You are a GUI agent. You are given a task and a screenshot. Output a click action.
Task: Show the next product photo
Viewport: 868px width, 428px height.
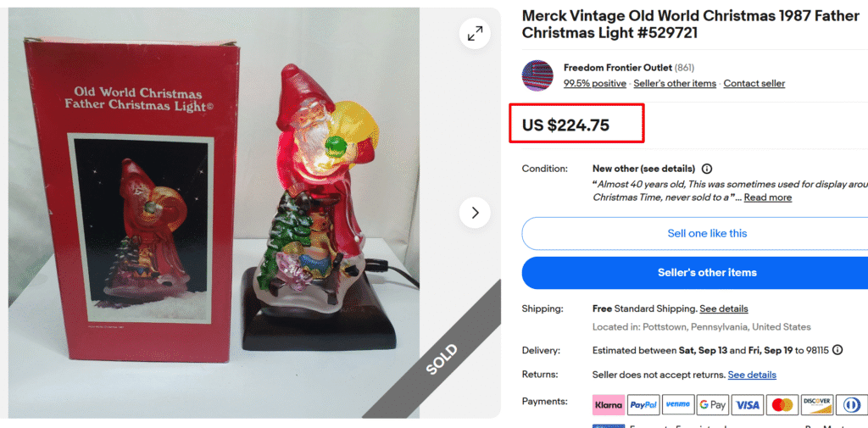[x=475, y=213]
